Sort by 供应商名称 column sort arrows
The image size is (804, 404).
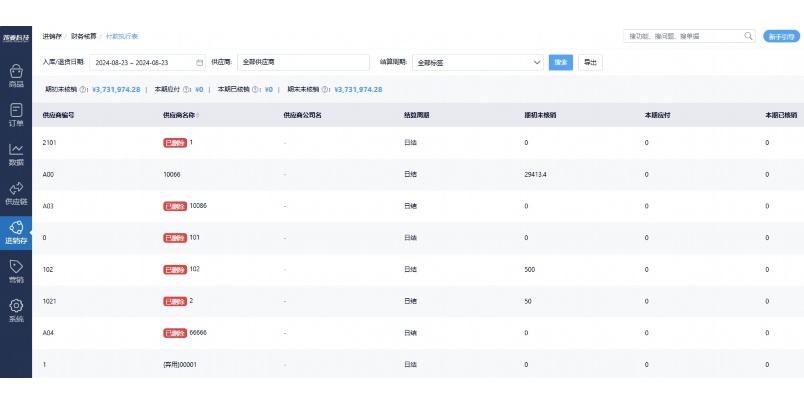[198, 115]
